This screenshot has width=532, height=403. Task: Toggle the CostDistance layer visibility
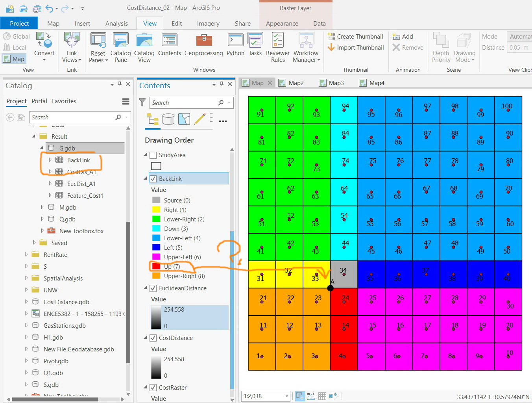point(153,338)
